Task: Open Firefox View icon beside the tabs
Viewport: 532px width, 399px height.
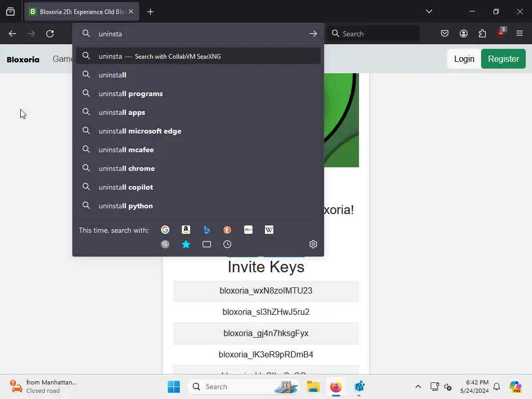Action: tap(10, 11)
